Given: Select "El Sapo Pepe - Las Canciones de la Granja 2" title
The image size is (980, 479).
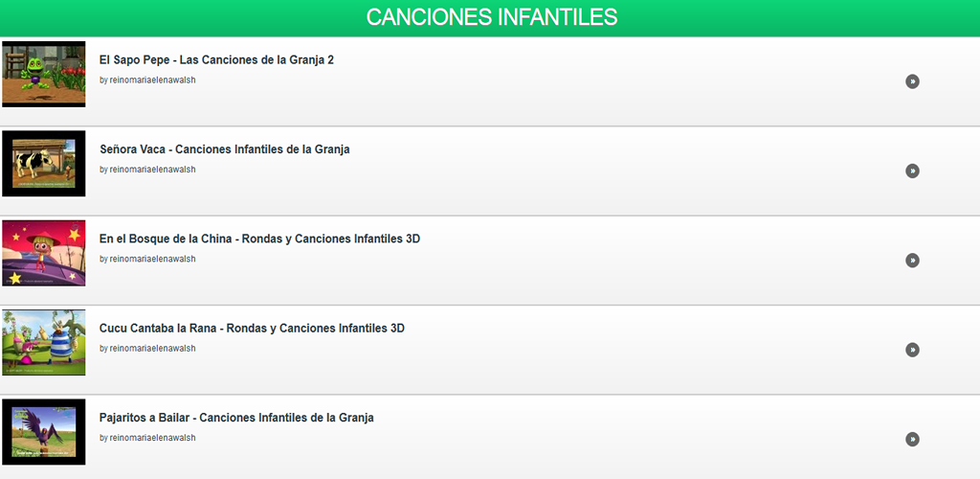Looking at the screenshot, I should coord(216,60).
